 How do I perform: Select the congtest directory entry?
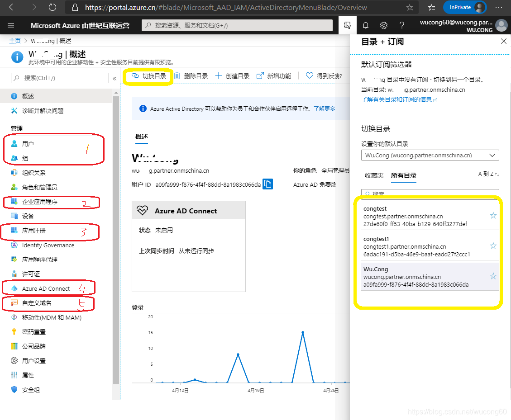(430, 216)
